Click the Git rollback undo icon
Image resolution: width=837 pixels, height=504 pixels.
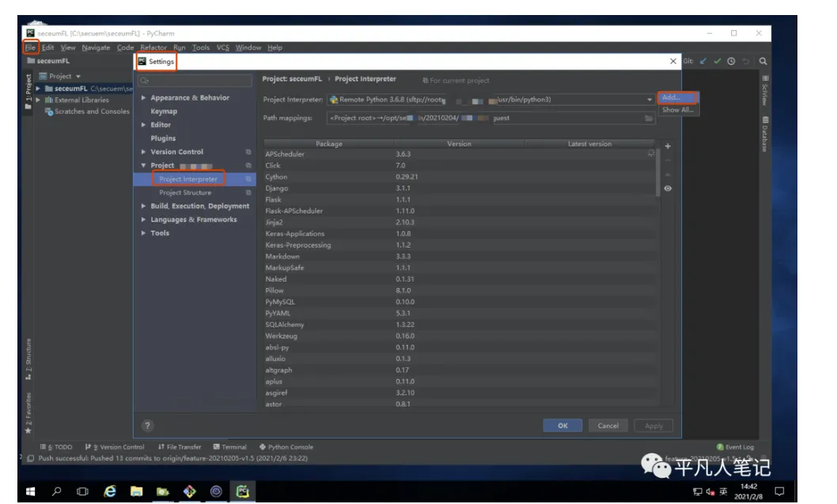tap(746, 62)
